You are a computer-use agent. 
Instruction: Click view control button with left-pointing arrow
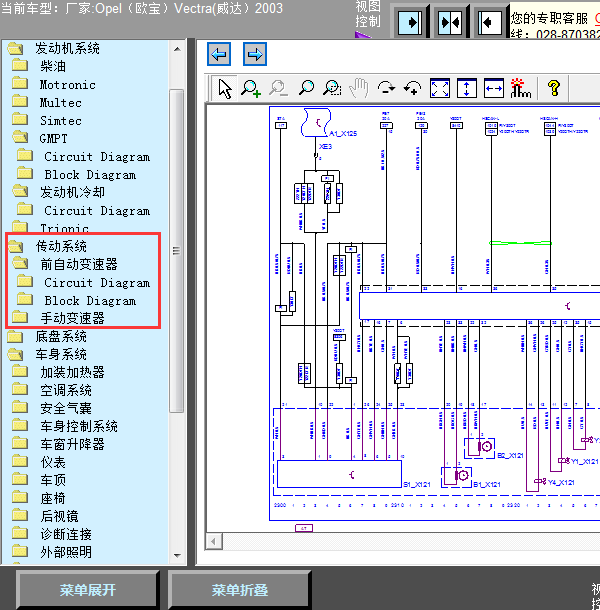[x=489, y=23]
